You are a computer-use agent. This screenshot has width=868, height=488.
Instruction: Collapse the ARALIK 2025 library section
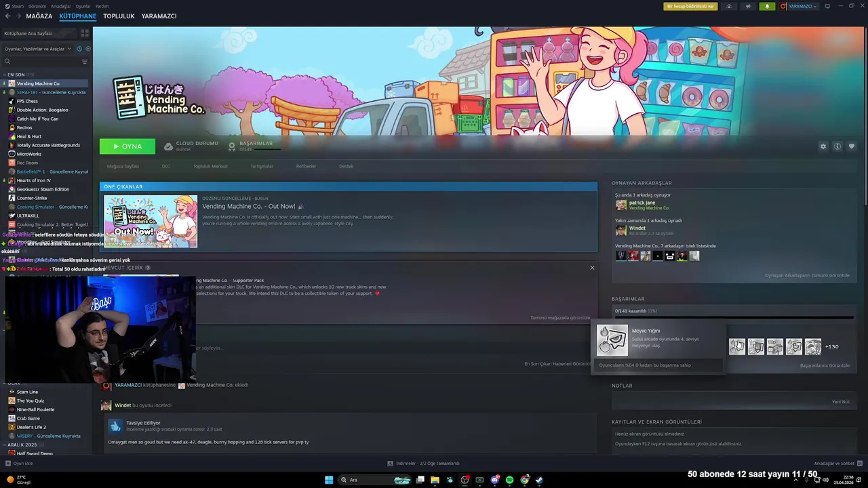point(5,445)
